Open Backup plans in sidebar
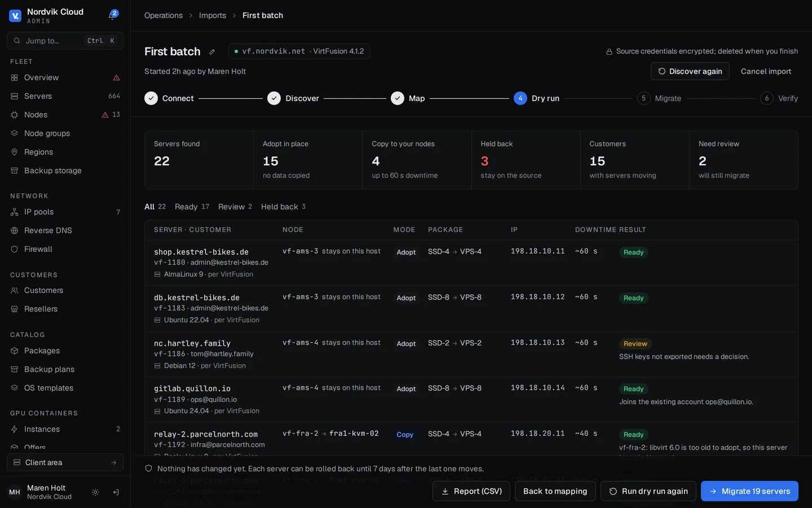This screenshot has height=508, width=812. 65,369
